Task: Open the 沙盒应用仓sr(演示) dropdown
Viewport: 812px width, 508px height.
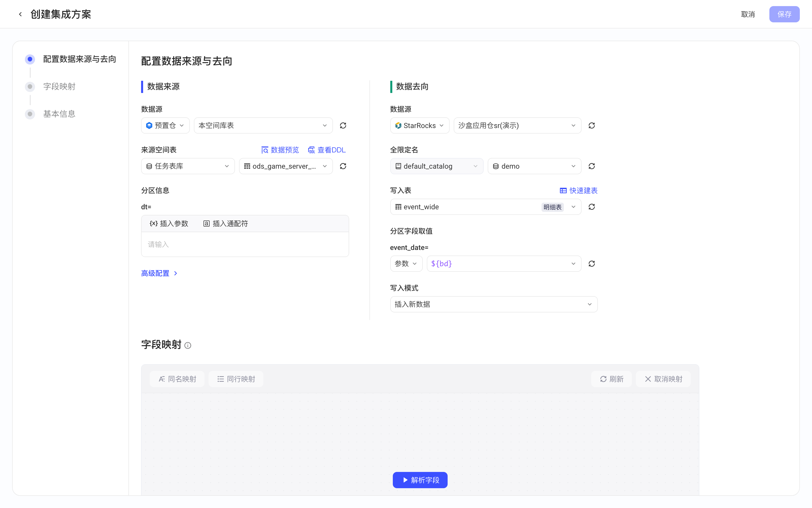Action: click(517, 125)
